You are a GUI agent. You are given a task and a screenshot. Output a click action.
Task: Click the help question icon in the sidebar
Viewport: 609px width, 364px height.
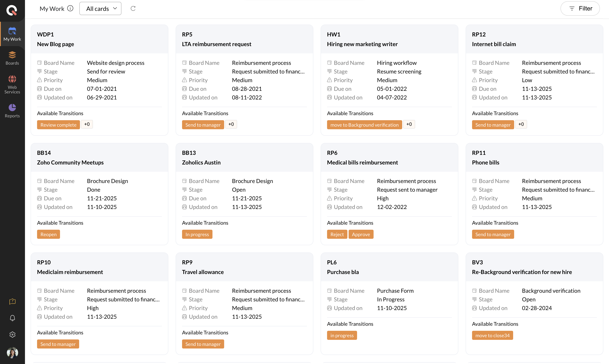[12, 301]
